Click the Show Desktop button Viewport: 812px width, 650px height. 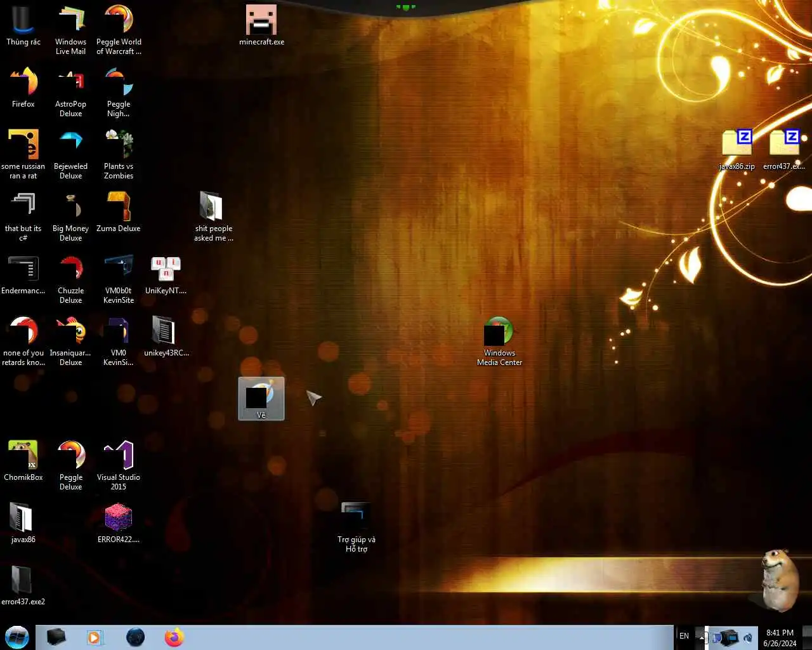[807, 637]
